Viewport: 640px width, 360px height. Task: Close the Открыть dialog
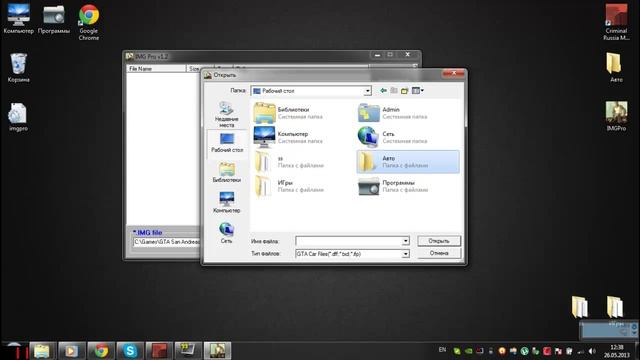point(453,73)
